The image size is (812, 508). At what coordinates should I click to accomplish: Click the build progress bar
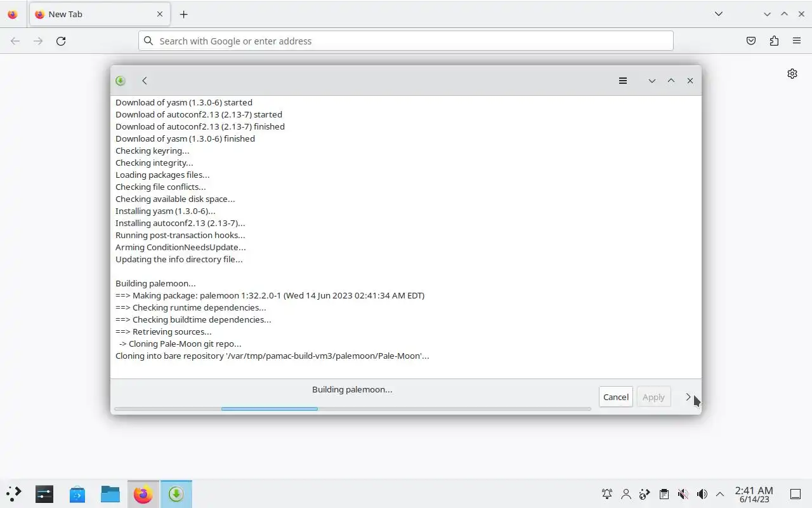click(353, 409)
